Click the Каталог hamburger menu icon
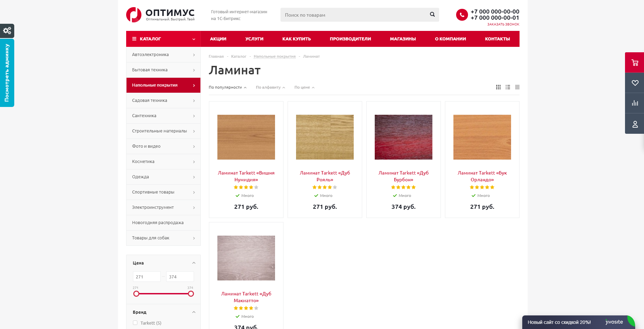644x329 pixels. [134, 39]
